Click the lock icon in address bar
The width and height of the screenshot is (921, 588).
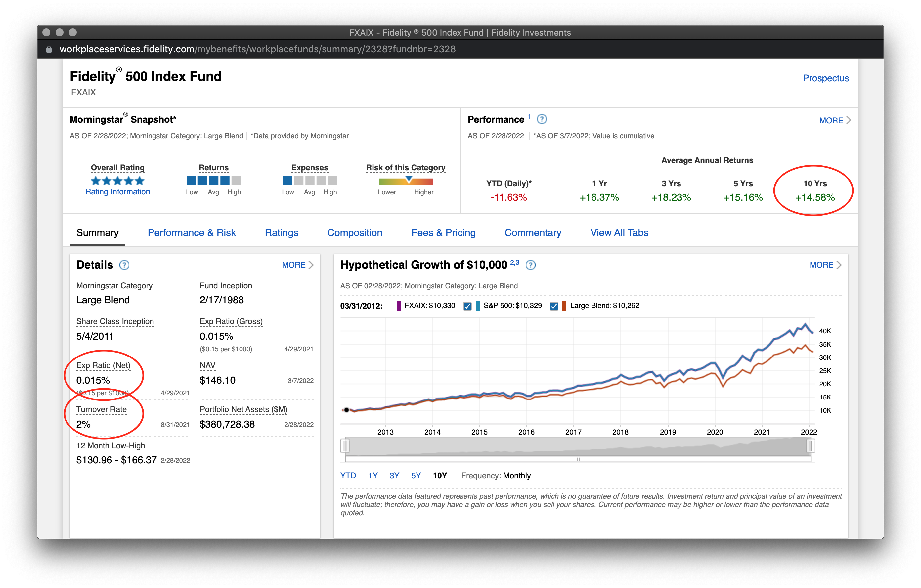click(49, 49)
